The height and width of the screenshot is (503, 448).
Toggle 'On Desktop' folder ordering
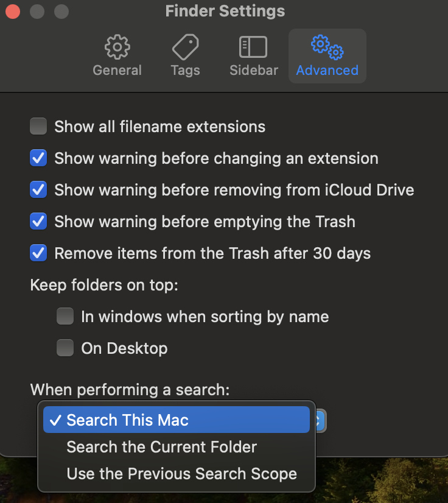pos(65,348)
